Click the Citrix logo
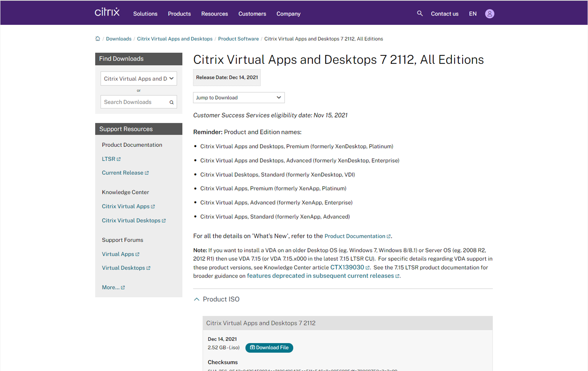 tap(107, 12)
